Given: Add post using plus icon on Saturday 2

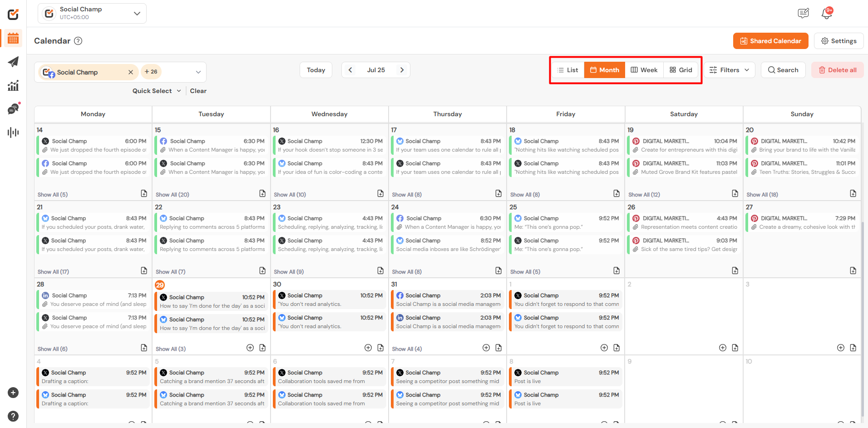Looking at the screenshot, I should (723, 348).
